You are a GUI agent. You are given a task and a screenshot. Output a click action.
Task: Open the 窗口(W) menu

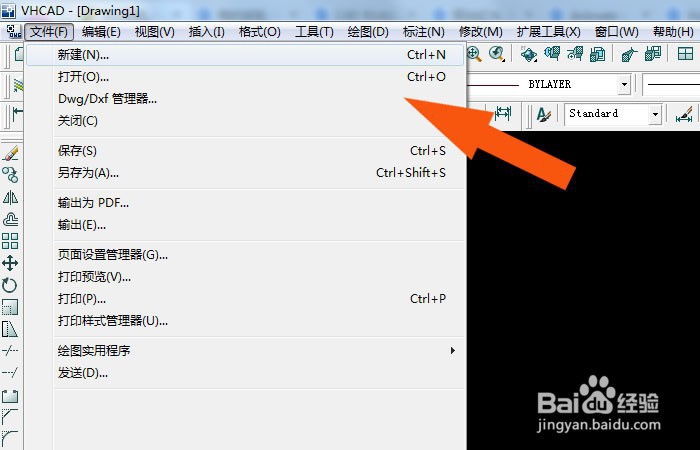pos(617,32)
